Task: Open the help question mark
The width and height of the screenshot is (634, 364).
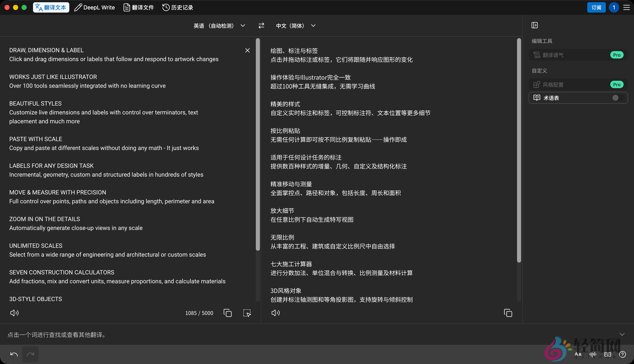Action: pyautogui.click(x=623, y=354)
